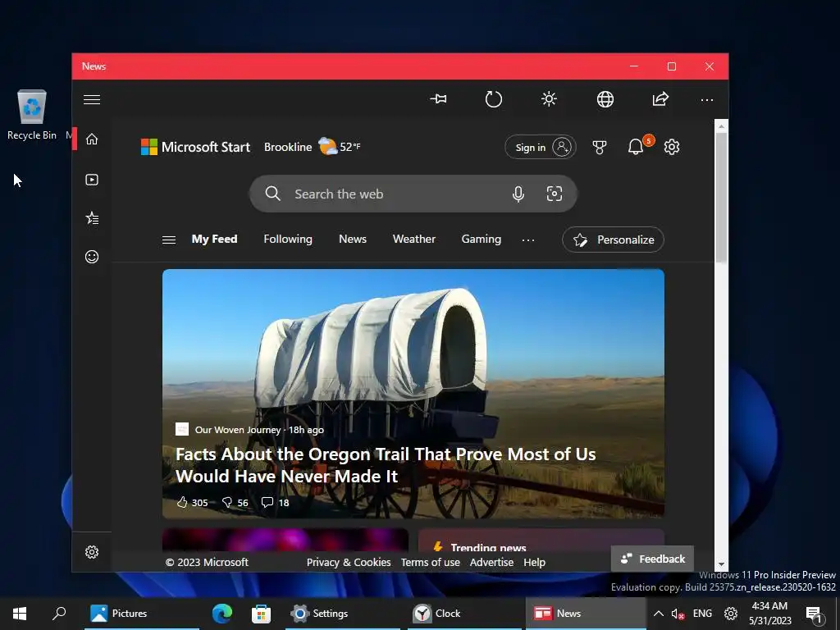Open Microsoft Store from taskbar
Viewport: 840px width, 630px height.
click(x=262, y=614)
